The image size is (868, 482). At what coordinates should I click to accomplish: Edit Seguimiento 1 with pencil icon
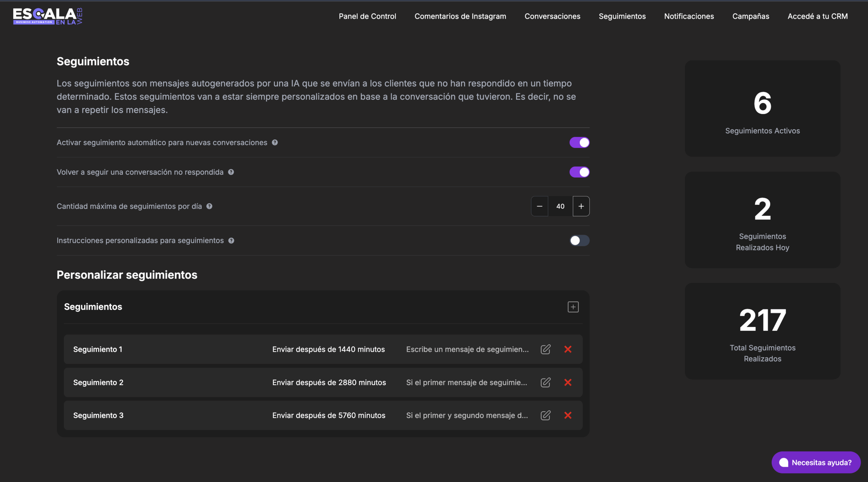click(x=545, y=349)
